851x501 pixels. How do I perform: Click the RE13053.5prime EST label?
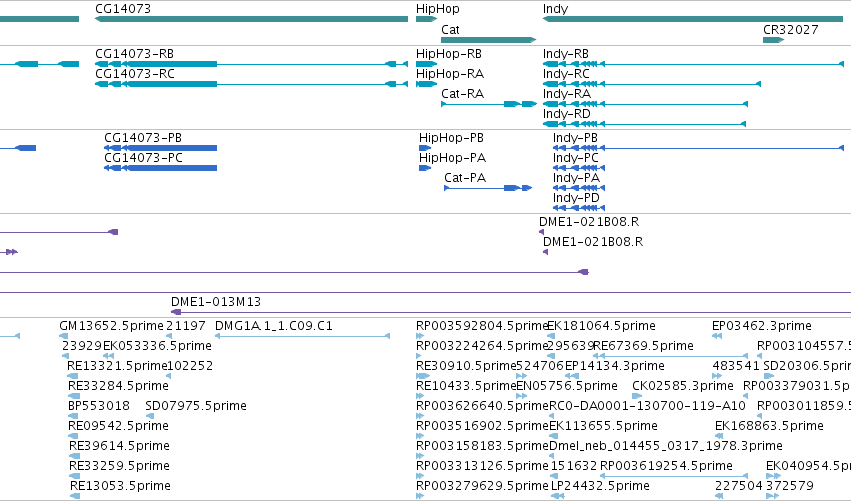pos(120,487)
